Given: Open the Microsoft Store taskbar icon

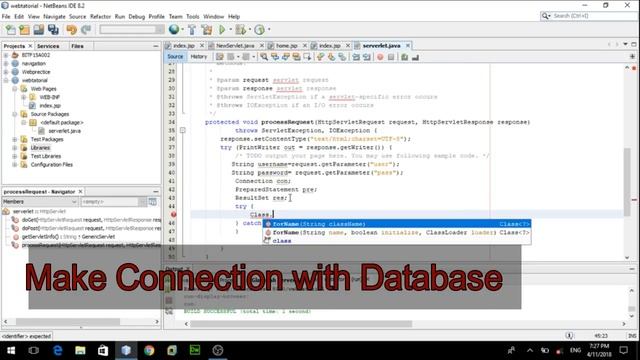Looking at the screenshot, I should [103, 350].
